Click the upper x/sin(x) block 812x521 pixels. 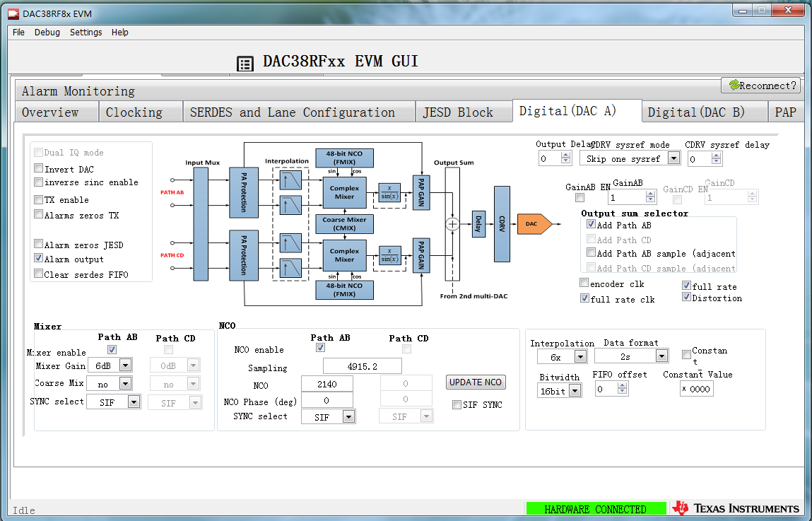[389, 193]
